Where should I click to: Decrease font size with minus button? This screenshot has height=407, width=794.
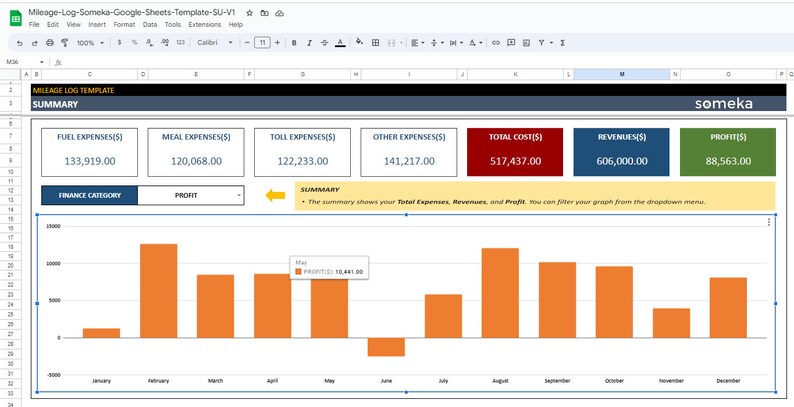[x=247, y=43]
